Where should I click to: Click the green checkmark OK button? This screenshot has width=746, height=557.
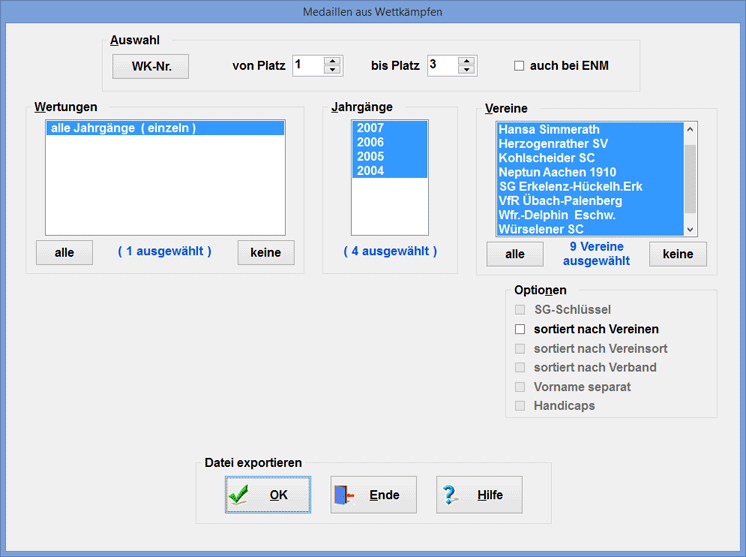[267, 495]
